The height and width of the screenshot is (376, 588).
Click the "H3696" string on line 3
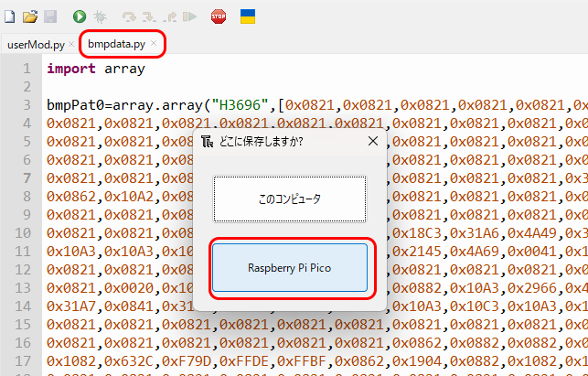[x=241, y=105]
